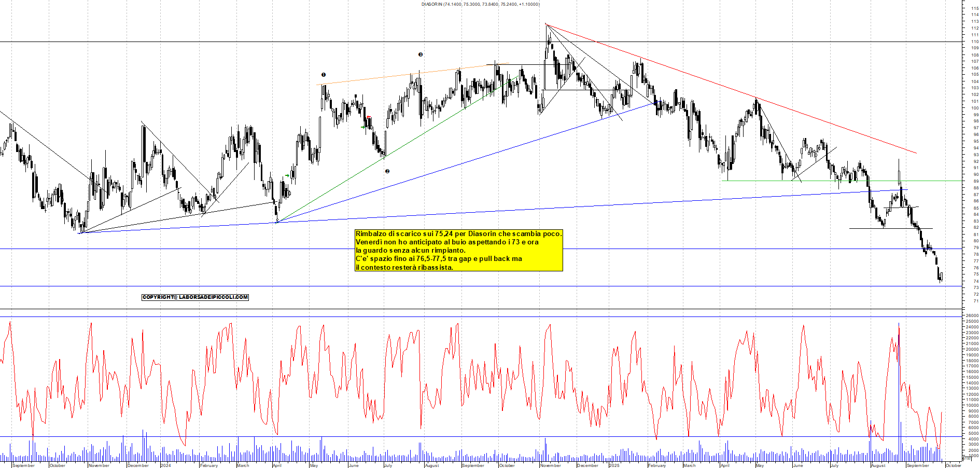Screen dimensions: 980x468
Task: Select the green arrow near April 2024 candles
Action: click(287, 176)
